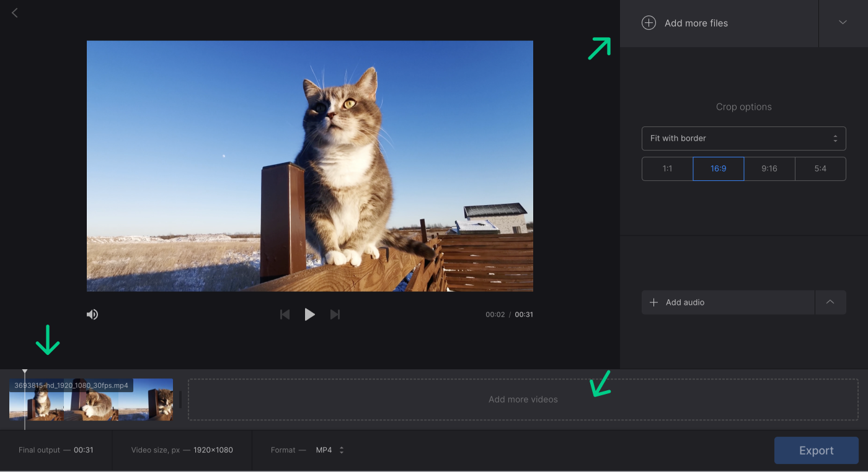This screenshot has width=868, height=472.
Task: Click the Export button
Action: 816,450
